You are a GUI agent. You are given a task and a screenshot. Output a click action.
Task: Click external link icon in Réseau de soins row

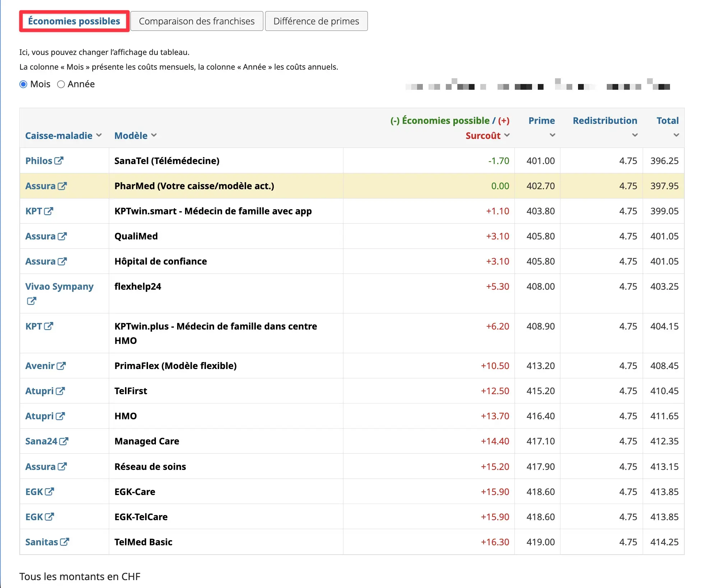pyautogui.click(x=62, y=466)
